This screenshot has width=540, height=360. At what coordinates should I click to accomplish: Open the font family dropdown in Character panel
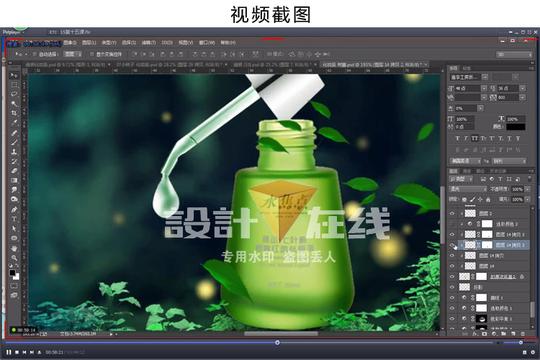485,77
